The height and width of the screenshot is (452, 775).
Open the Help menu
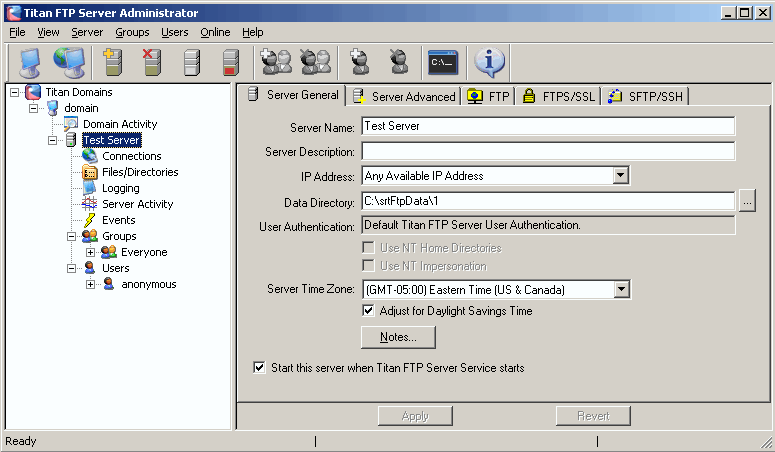coord(253,32)
